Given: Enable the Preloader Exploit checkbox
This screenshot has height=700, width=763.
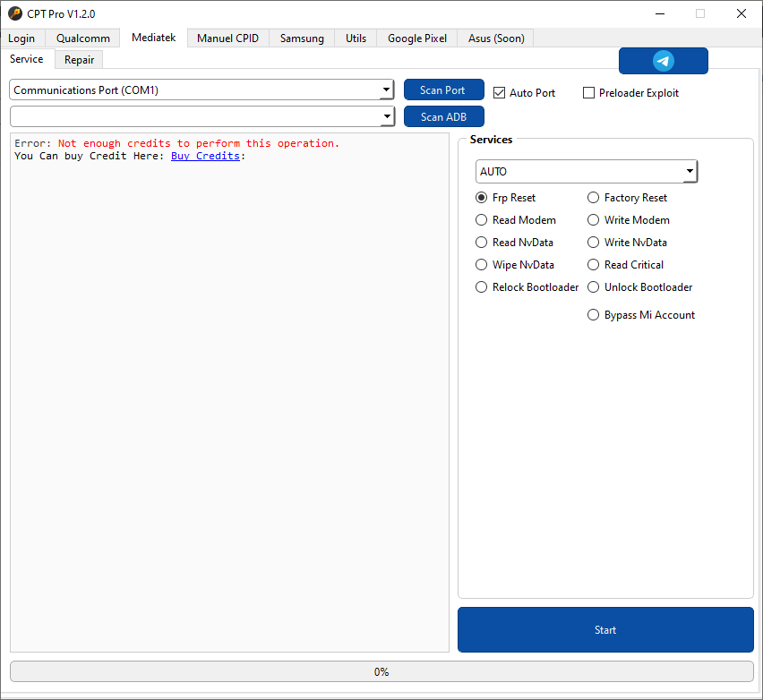Looking at the screenshot, I should (x=588, y=93).
